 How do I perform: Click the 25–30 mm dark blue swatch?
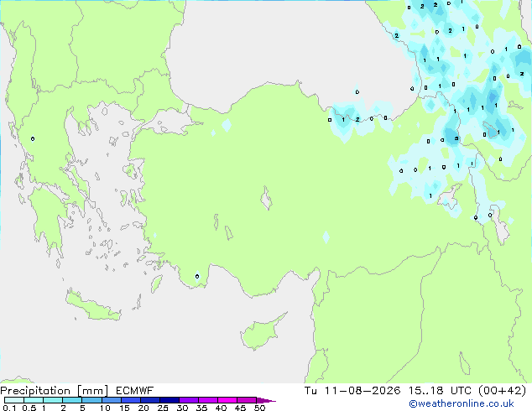pos(170,400)
